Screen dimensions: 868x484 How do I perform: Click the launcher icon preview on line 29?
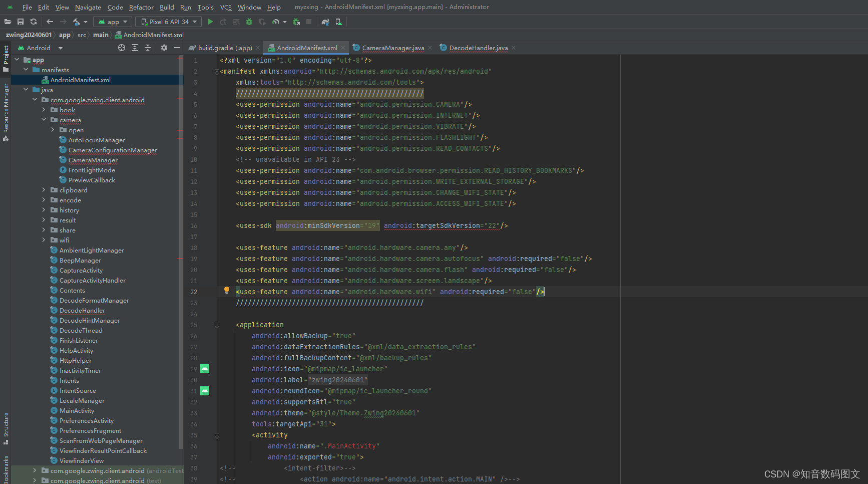(204, 369)
